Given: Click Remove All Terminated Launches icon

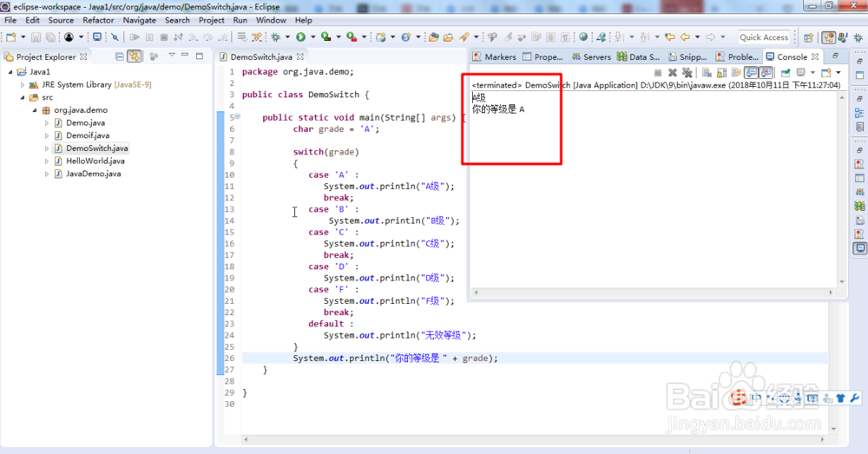Looking at the screenshot, I should 687,73.
